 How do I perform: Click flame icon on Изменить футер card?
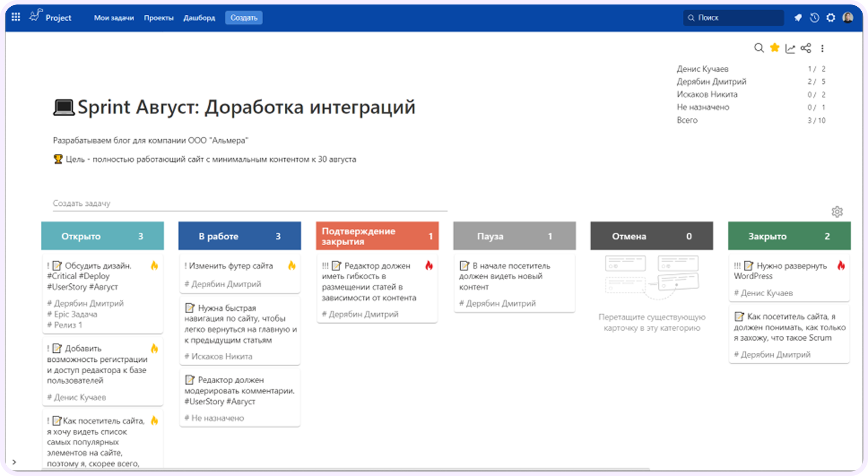pos(292,266)
